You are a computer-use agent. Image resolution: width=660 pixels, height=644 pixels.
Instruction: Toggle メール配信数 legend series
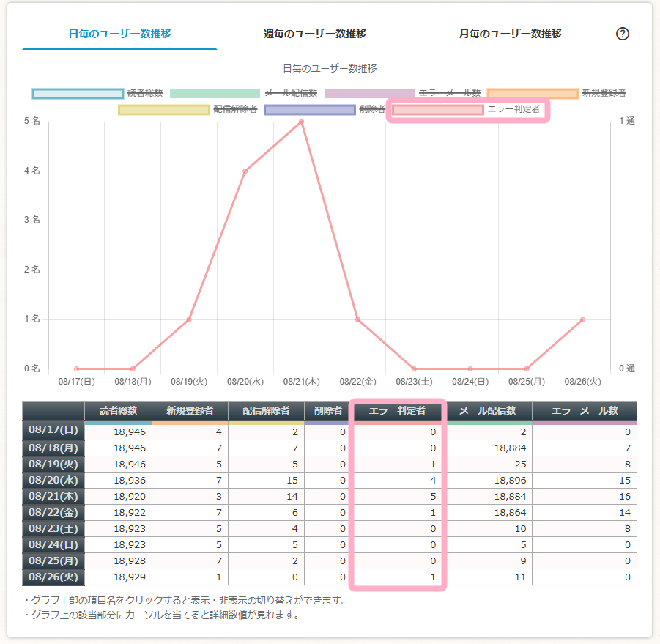[244, 93]
